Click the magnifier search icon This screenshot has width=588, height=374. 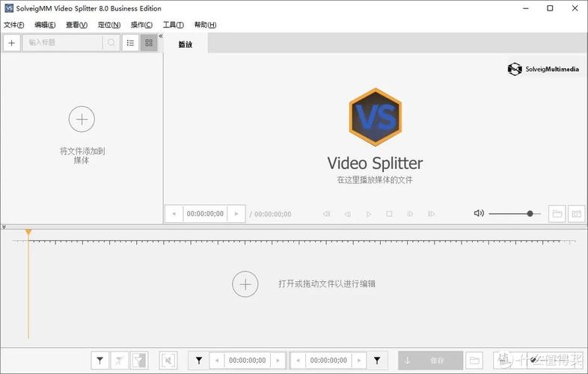pos(111,43)
